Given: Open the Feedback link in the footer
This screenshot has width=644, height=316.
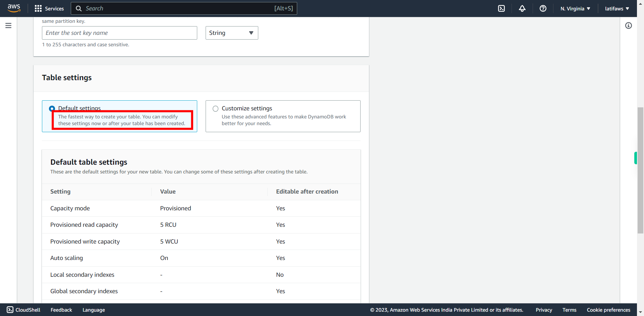Looking at the screenshot, I should pyautogui.click(x=61, y=310).
